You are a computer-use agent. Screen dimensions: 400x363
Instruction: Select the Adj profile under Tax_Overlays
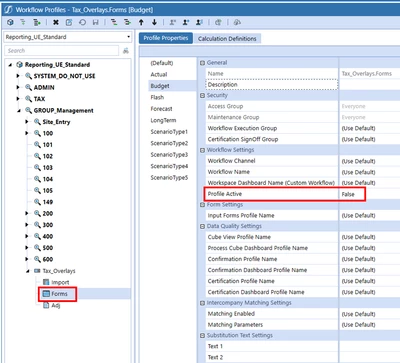click(55, 305)
